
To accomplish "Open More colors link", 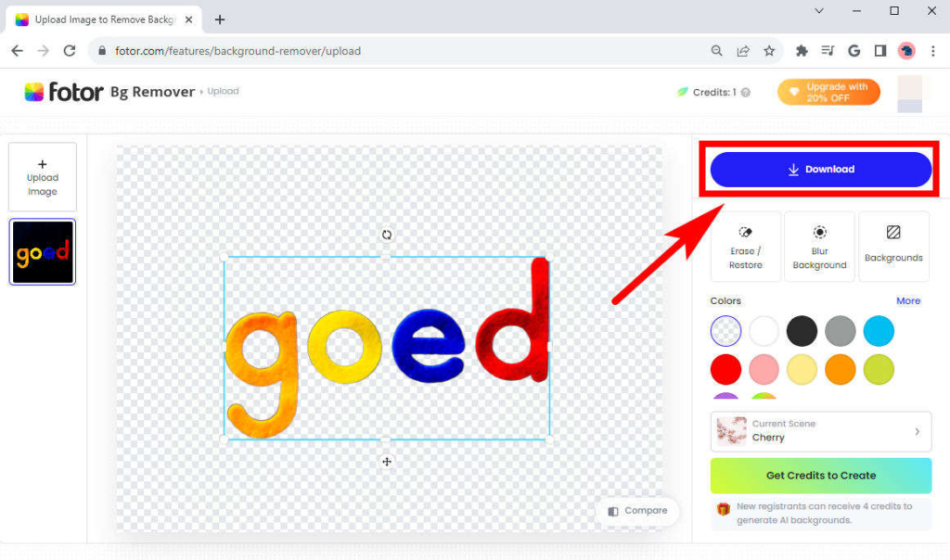I will (908, 300).
